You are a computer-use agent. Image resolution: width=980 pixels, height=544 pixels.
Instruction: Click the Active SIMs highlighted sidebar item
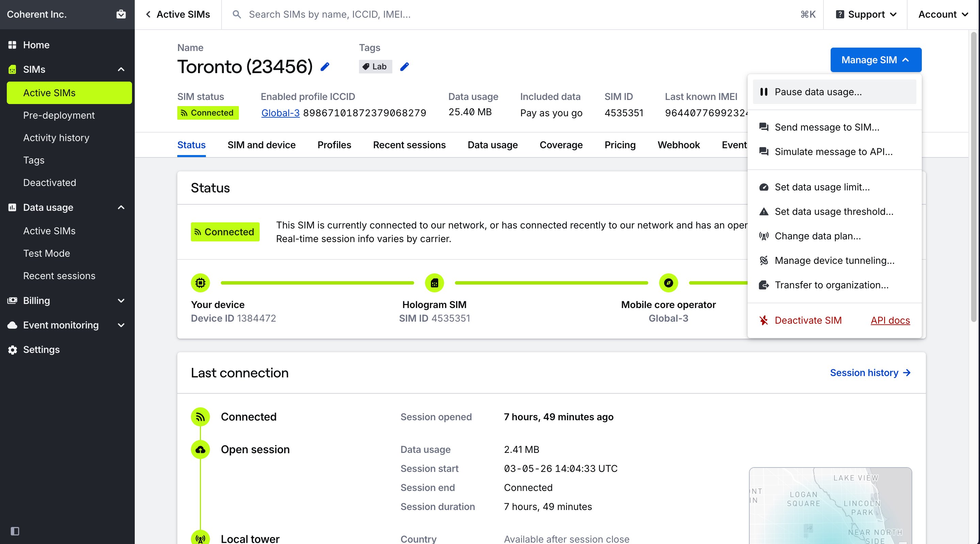click(69, 93)
